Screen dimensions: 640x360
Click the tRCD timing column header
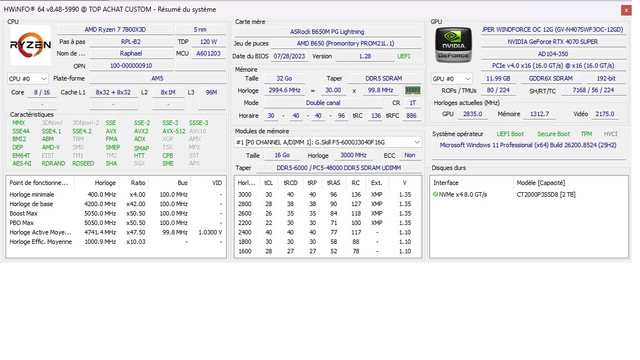(x=290, y=183)
